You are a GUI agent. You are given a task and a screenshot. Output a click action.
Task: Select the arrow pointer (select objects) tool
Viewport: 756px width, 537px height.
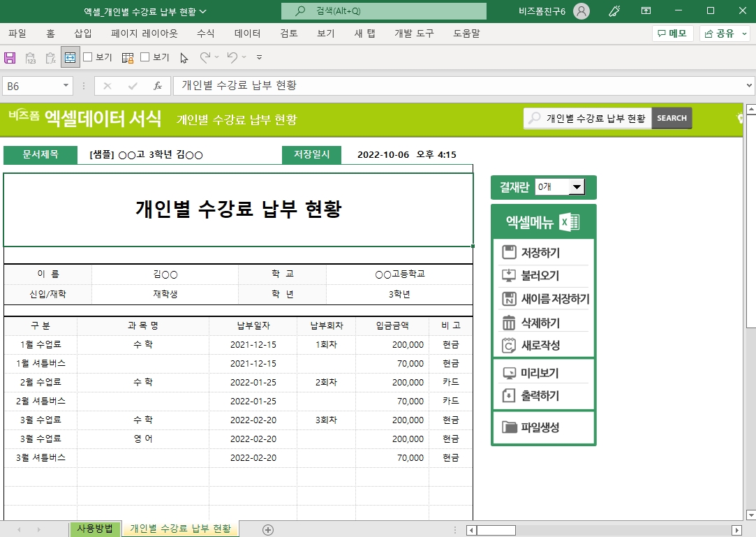click(184, 57)
